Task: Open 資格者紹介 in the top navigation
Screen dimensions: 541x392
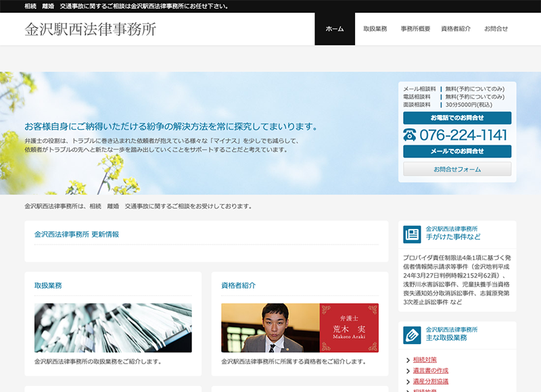Action: [x=456, y=29]
